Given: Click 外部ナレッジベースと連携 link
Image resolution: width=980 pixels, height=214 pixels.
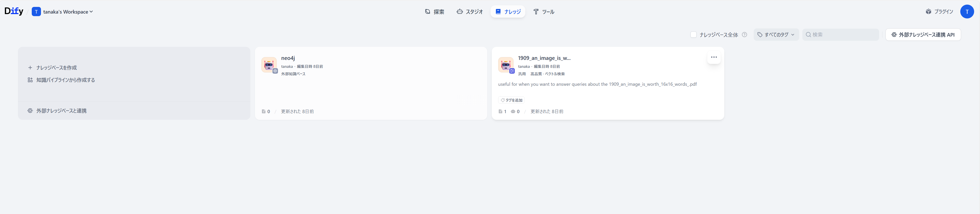Looking at the screenshot, I should (61, 111).
